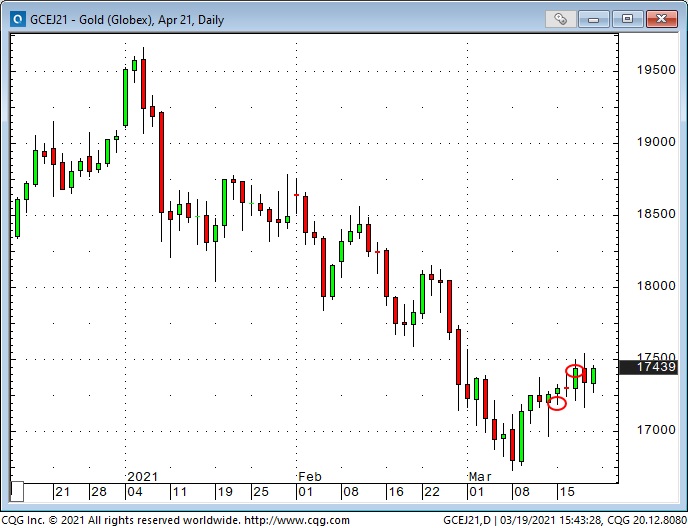
Task: Click the date label 25 on time axis
Action: tap(261, 492)
